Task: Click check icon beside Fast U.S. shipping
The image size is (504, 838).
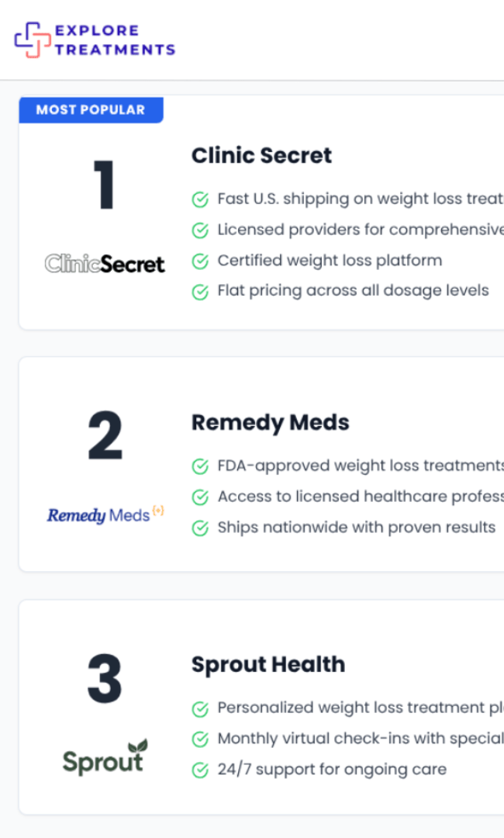Action: point(200,199)
